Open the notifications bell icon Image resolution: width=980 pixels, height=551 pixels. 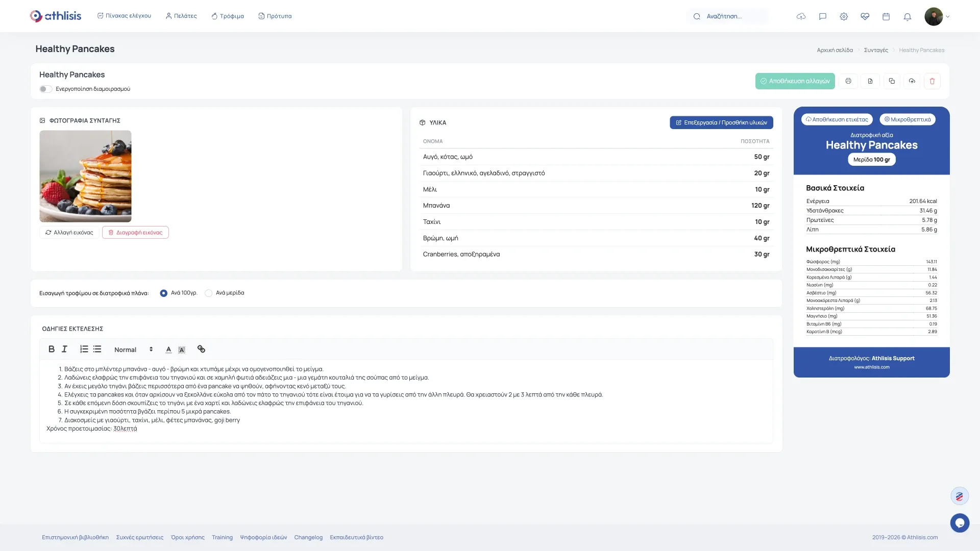click(x=907, y=17)
